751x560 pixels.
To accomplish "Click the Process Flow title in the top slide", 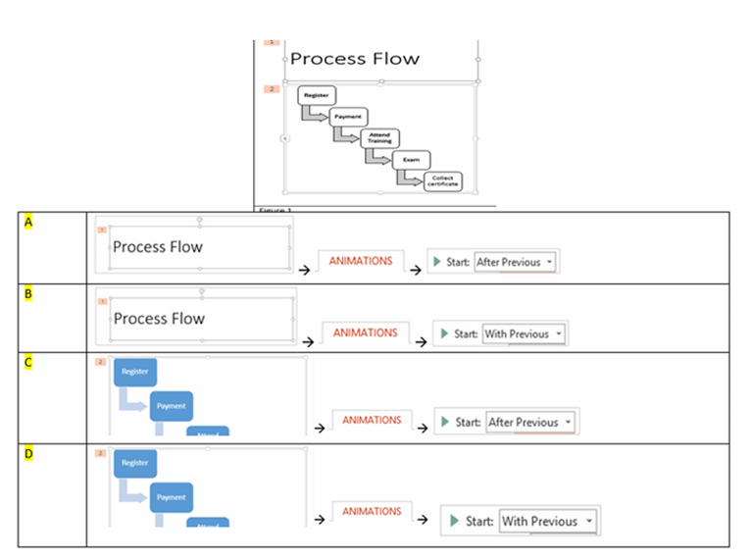I will 355,59.
